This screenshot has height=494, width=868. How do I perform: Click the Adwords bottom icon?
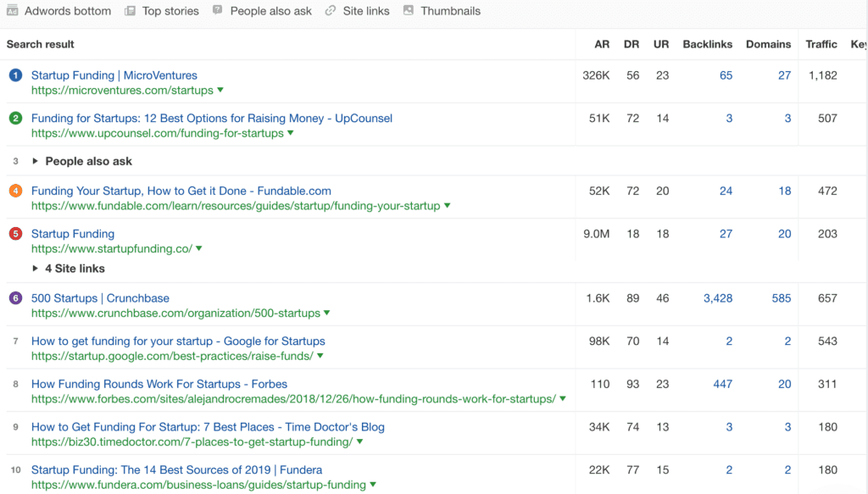[x=12, y=11]
